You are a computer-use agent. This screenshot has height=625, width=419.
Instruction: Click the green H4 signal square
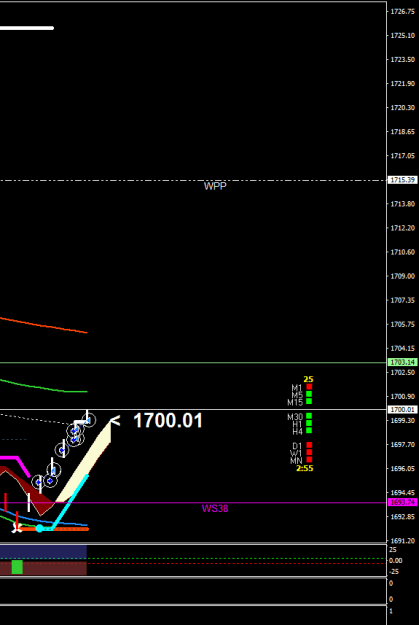[309, 430]
